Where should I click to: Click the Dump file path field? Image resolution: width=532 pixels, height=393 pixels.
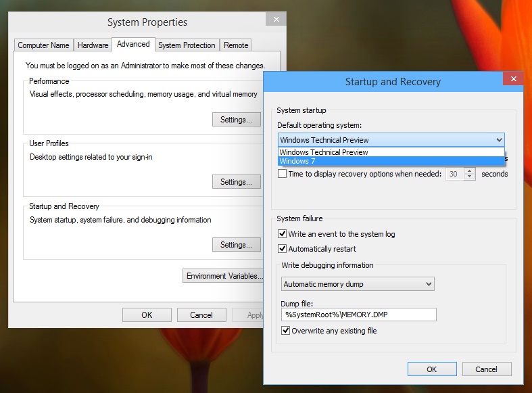pyautogui.click(x=359, y=315)
